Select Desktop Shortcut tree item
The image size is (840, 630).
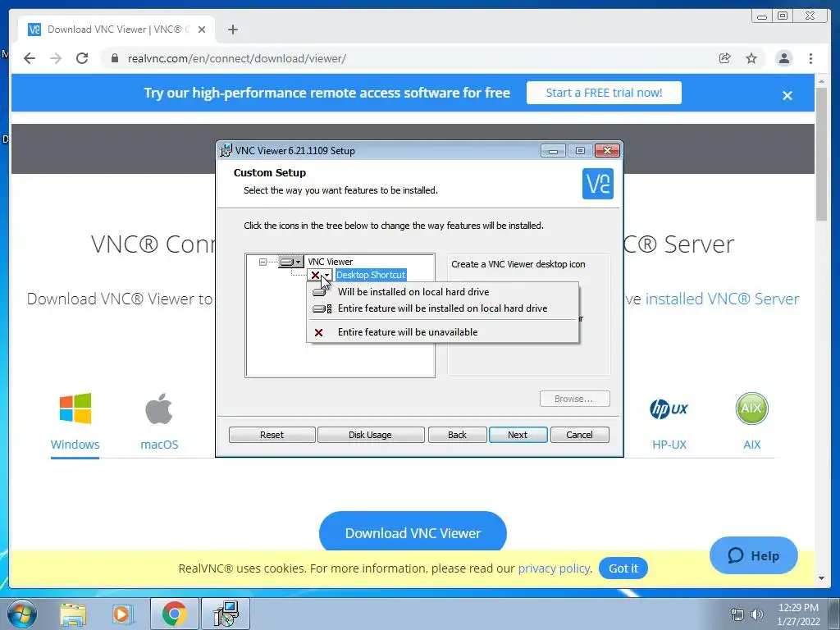click(371, 275)
